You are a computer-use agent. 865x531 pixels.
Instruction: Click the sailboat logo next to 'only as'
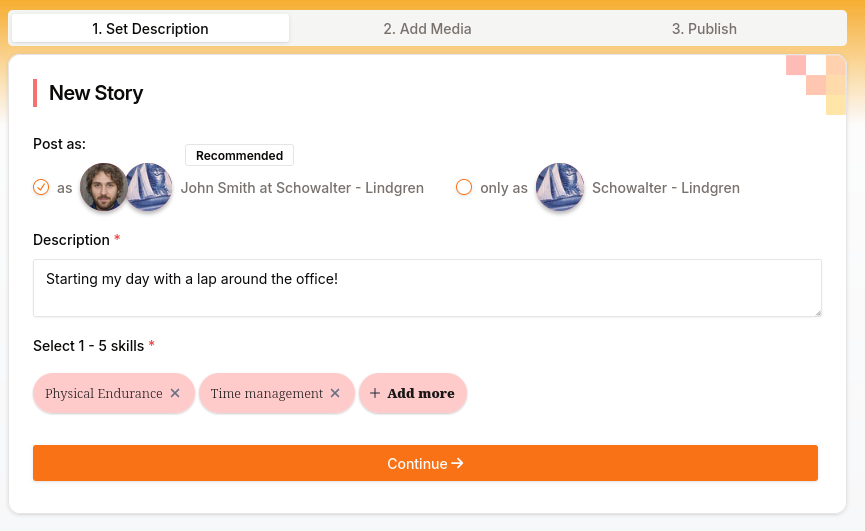pos(560,187)
